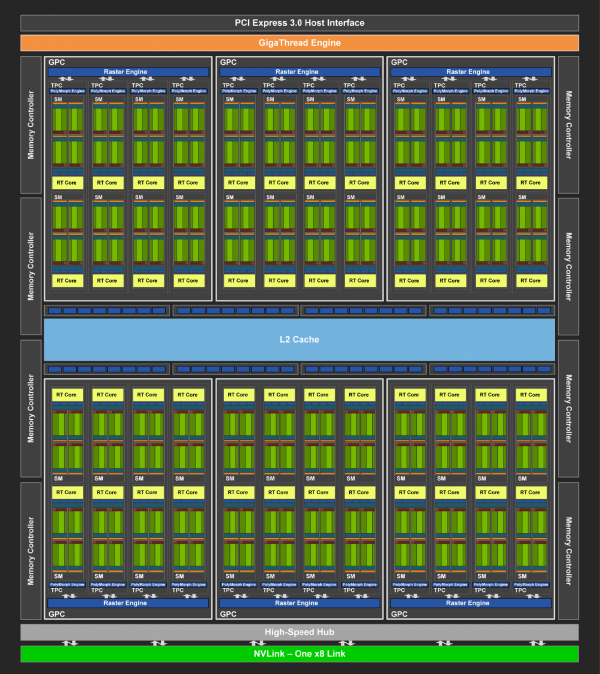Select the leftmost TPC label in the top-left GPC
This screenshot has width=600, height=674.
tap(56, 86)
